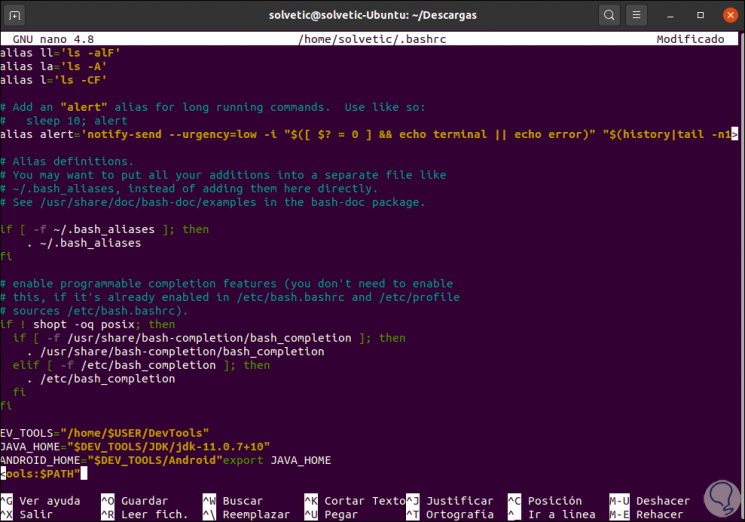Screen dimensions: 745x522
Task: Click the 'enable programmable completion features' comment
Action: coord(226,284)
